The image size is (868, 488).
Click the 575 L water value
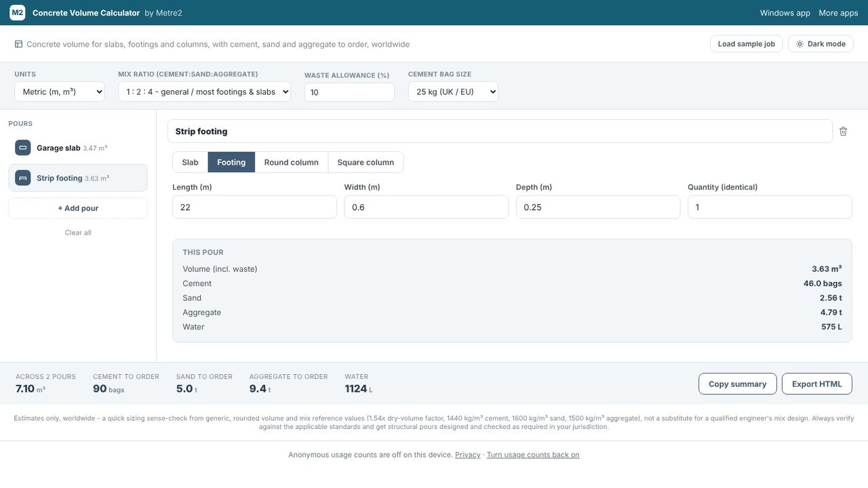(831, 327)
